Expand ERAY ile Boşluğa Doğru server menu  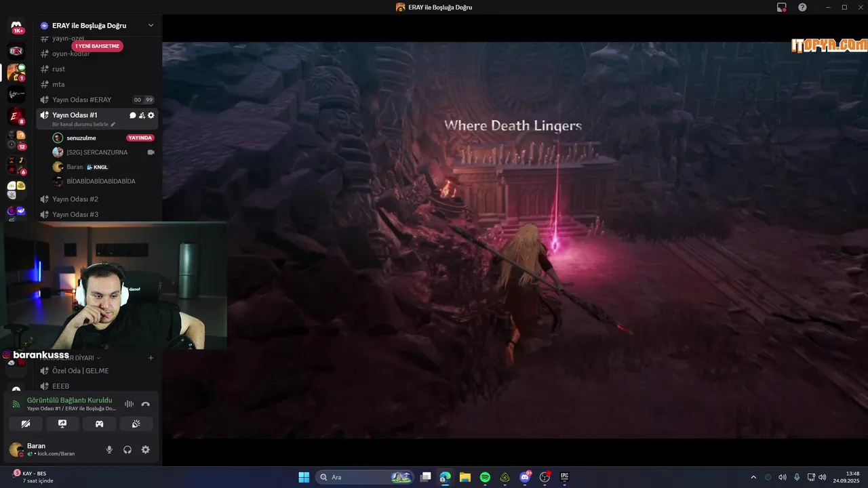click(151, 26)
